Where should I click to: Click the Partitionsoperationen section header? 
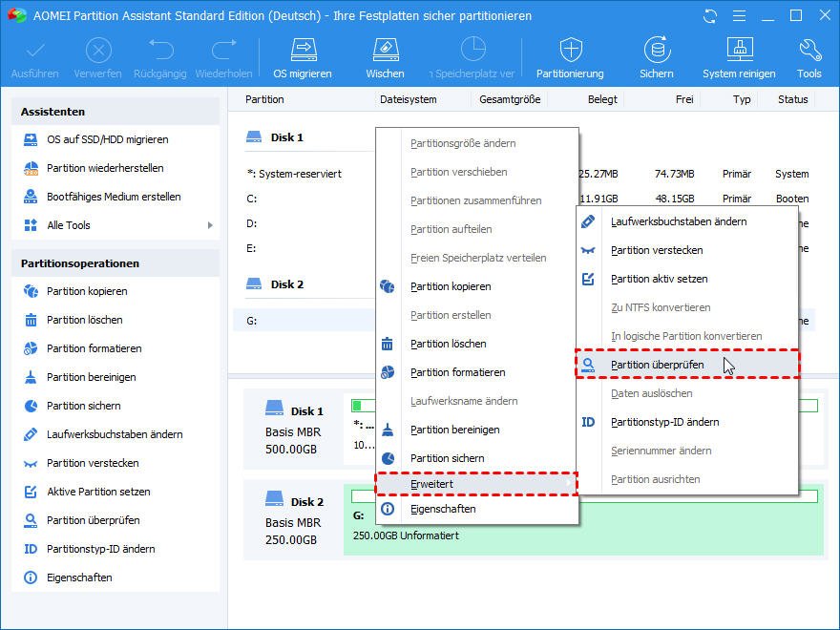click(x=115, y=263)
